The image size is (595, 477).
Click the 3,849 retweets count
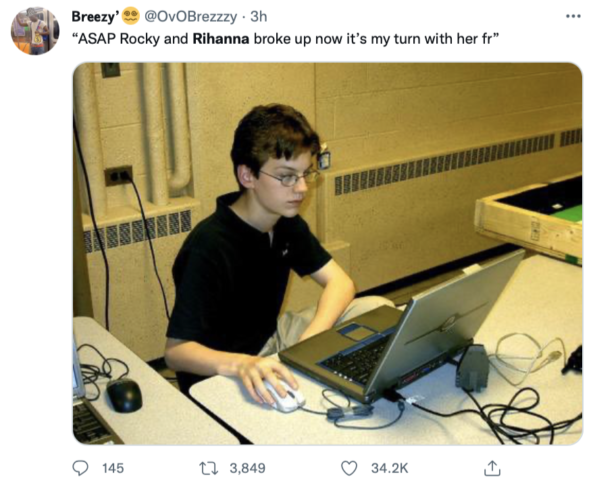pos(247,468)
